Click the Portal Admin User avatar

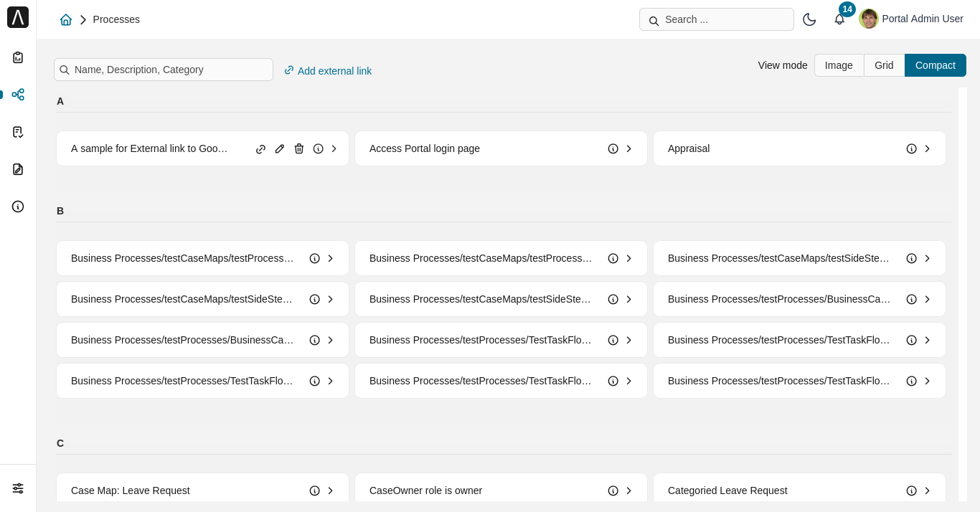point(869,19)
